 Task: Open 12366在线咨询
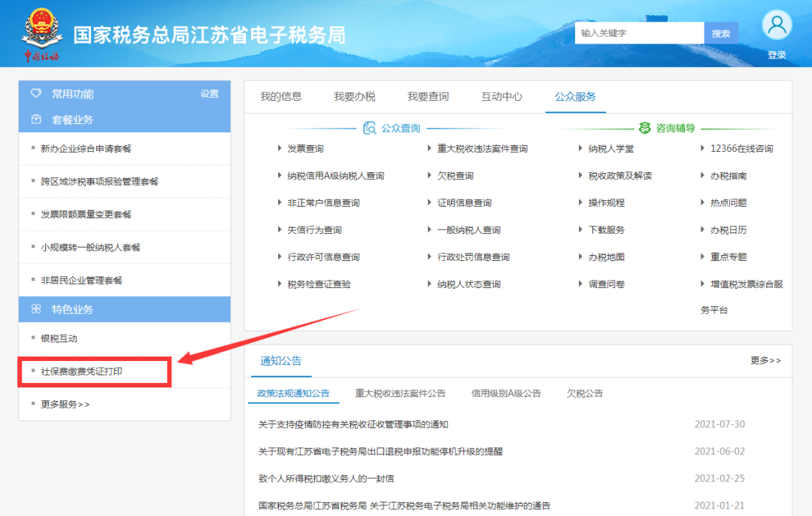click(741, 149)
